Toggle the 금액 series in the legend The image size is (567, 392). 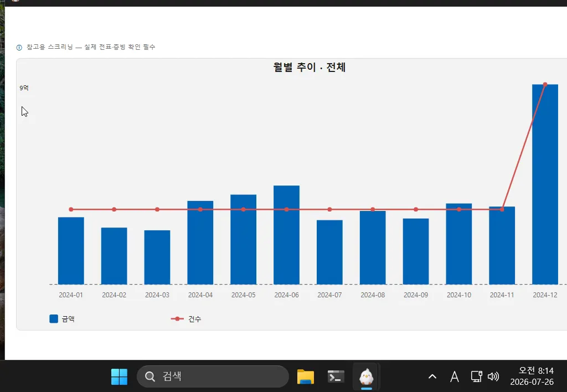(62, 318)
